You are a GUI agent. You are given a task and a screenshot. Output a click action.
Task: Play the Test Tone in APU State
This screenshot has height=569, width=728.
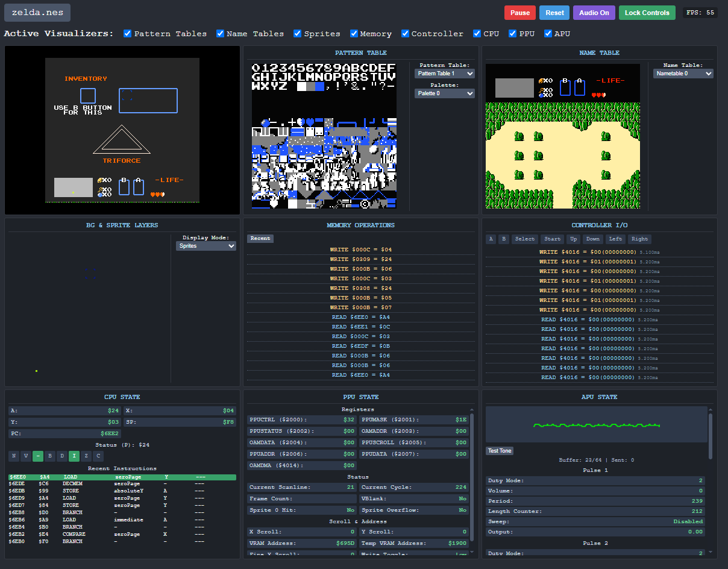pos(499,450)
